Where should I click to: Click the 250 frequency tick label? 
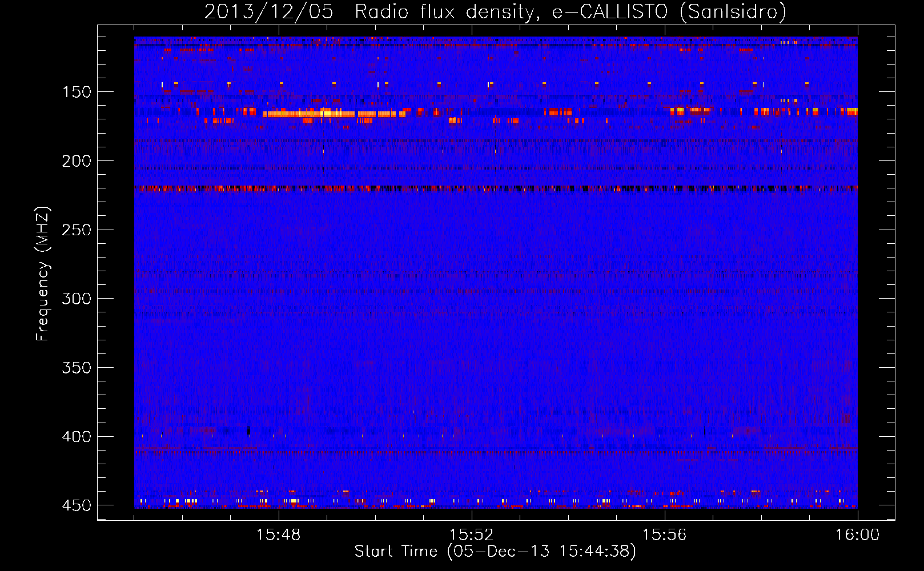coord(77,230)
